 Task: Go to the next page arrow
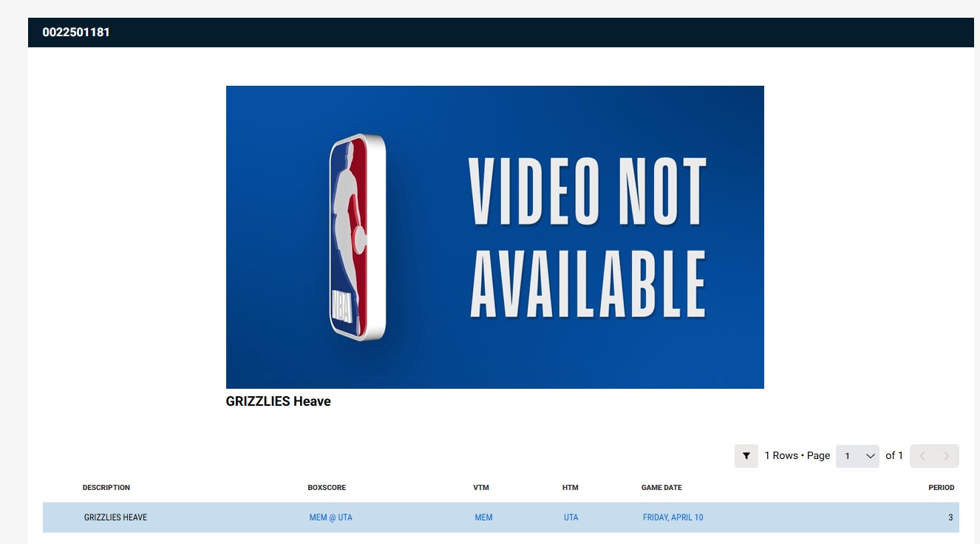click(x=947, y=456)
